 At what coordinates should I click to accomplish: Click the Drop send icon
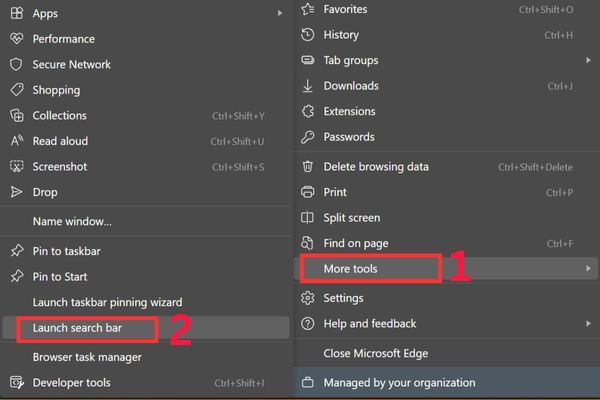16,192
